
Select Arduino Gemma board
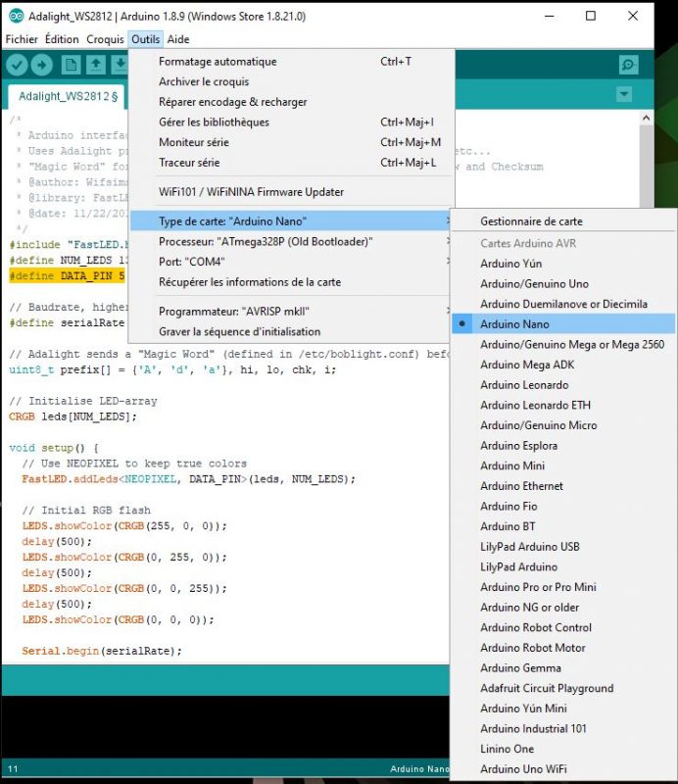point(563,668)
